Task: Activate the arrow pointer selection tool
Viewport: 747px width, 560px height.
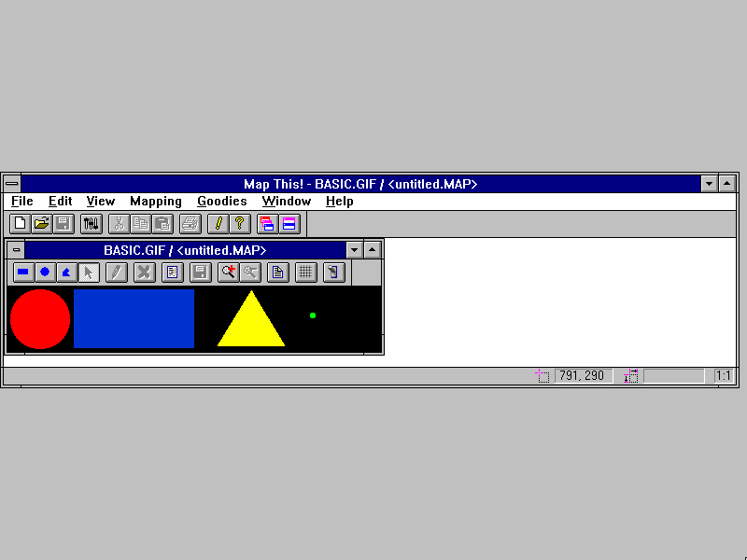Action: pos(89,273)
